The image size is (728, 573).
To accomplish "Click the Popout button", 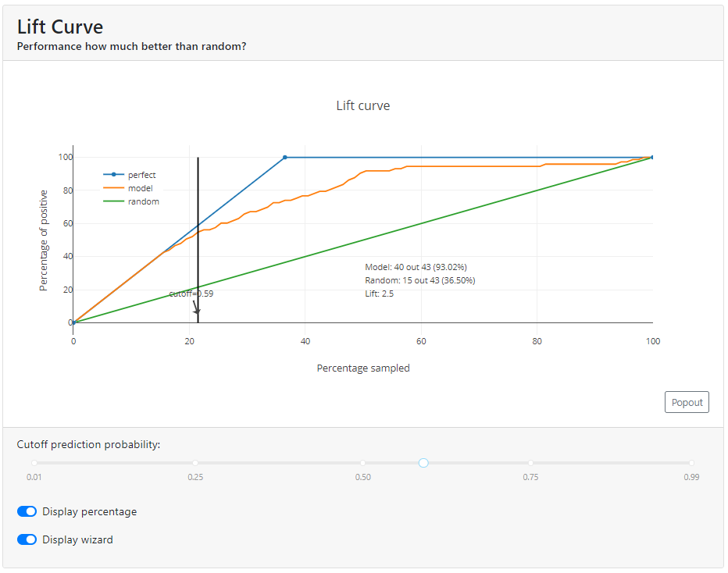I will point(686,402).
